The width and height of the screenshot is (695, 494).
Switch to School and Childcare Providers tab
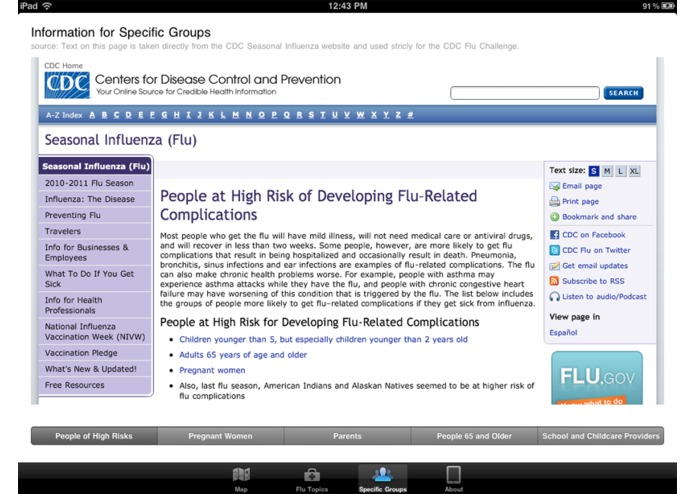click(601, 436)
